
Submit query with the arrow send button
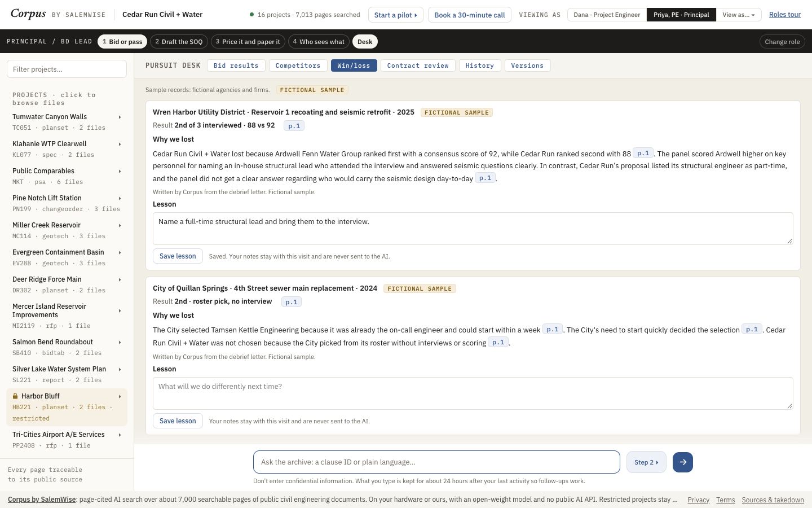tap(682, 462)
